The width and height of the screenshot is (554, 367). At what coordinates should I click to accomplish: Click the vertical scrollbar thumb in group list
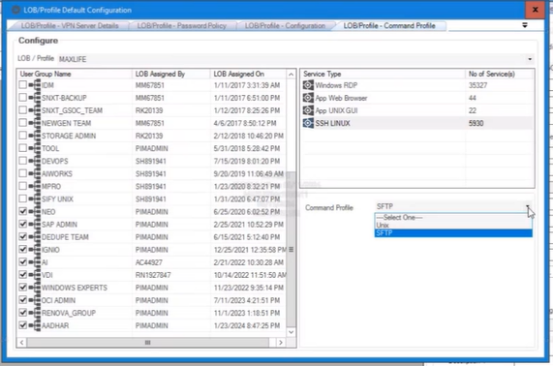tap(291, 249)
